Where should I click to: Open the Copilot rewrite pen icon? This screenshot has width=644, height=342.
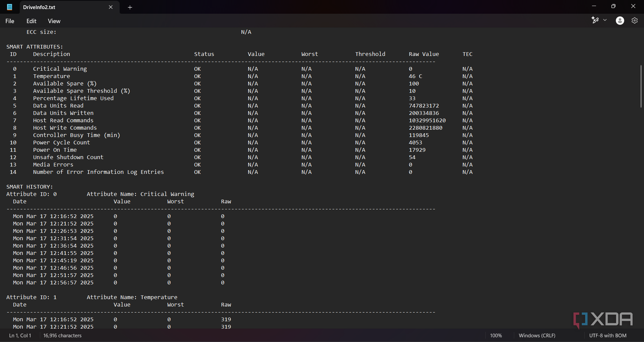click(595, 20)
